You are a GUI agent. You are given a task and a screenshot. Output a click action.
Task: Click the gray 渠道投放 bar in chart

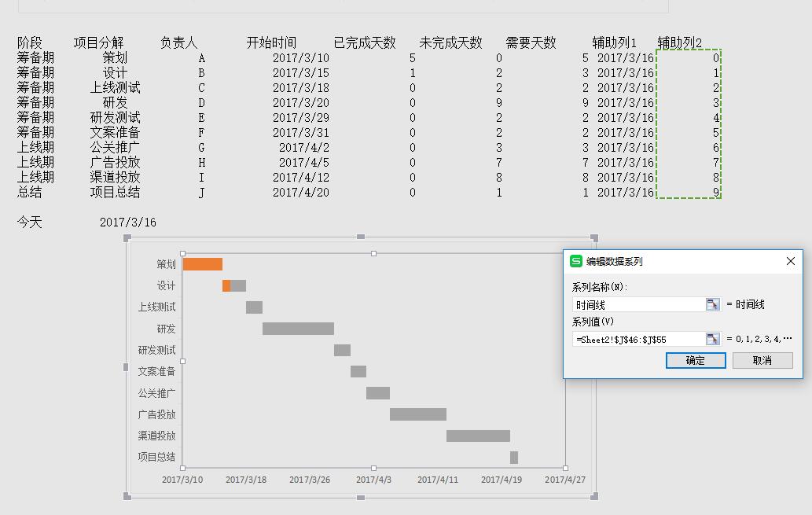coord(478,436)
